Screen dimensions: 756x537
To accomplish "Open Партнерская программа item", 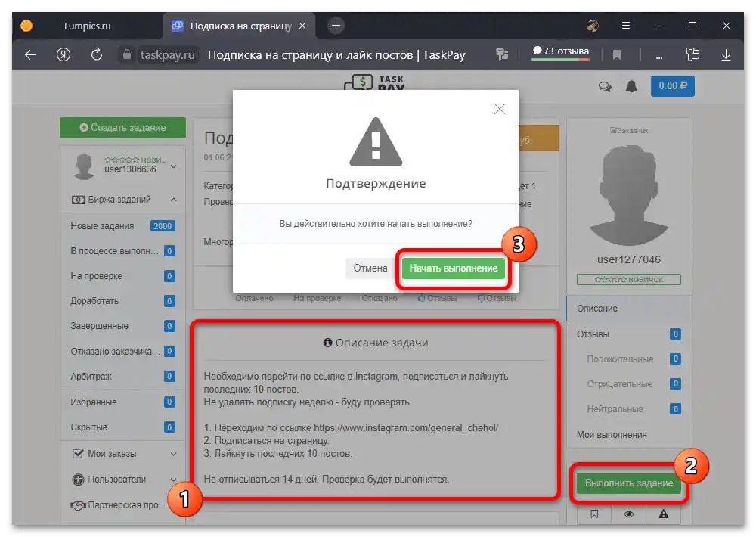I will [x=123, y=505].
